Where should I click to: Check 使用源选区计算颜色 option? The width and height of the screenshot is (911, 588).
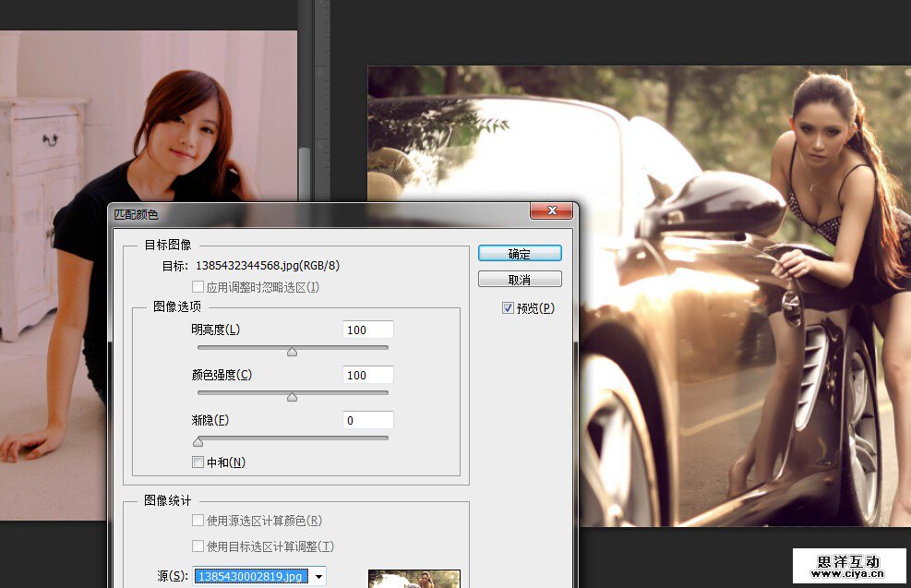pyautogui.click(x=198, y=521)
